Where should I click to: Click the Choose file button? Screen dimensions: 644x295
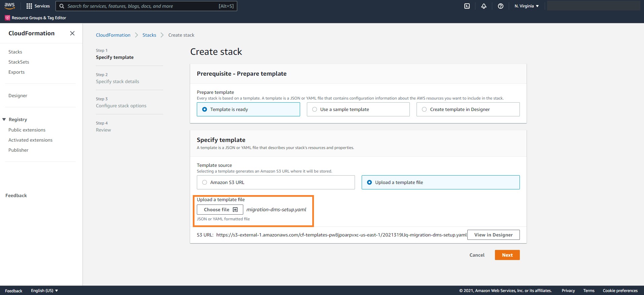(220, 210)
